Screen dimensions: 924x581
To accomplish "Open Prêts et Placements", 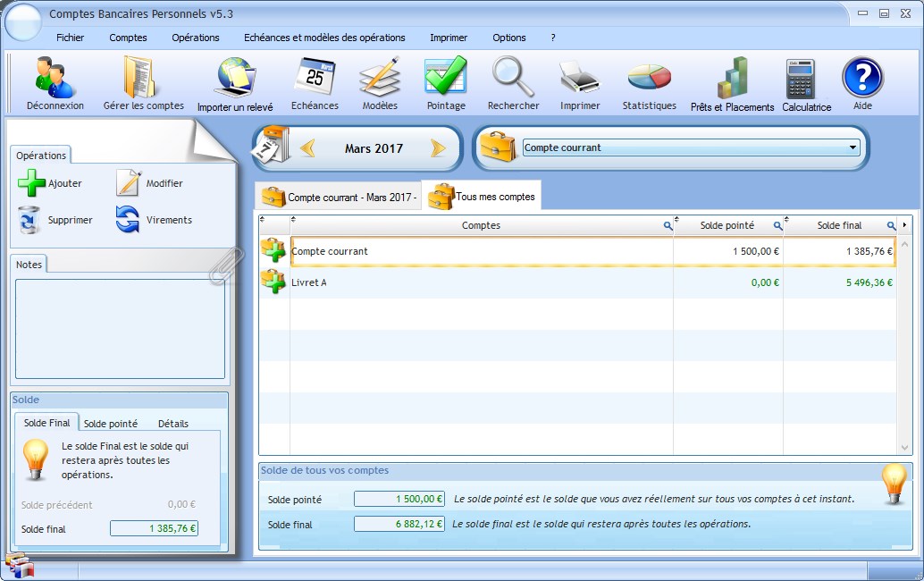I will [x=730, y=80].
